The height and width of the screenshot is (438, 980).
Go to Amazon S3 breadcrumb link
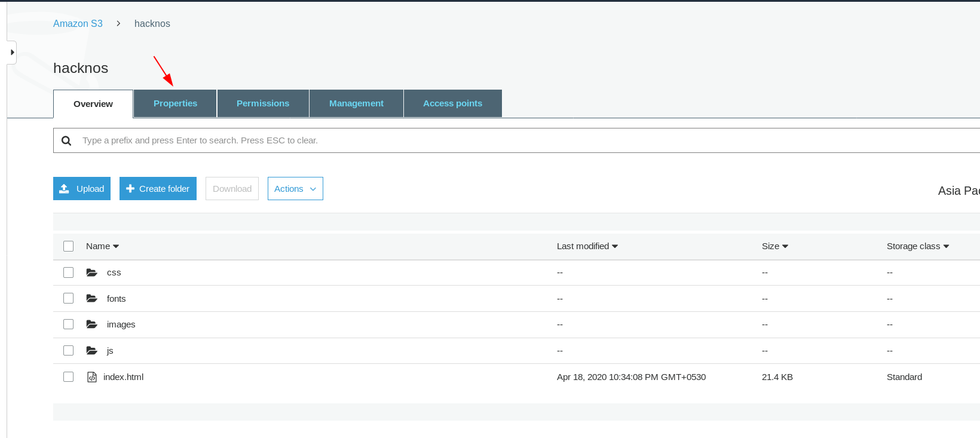click(x=78, y=23)
